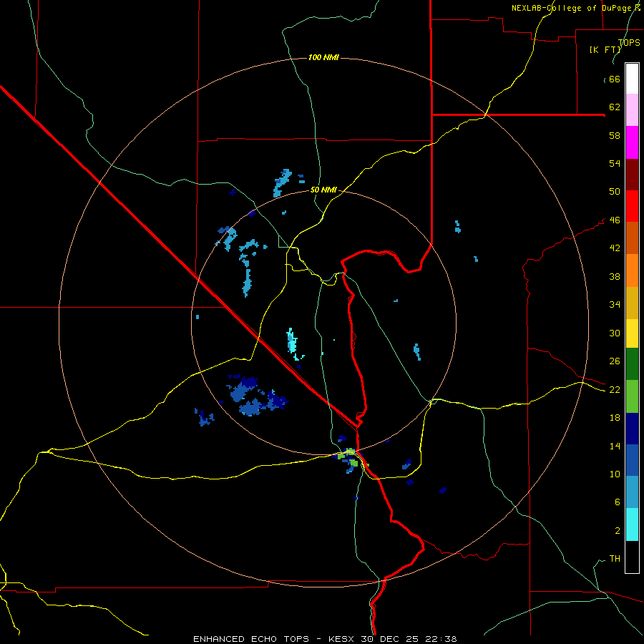This screenshot has width=644, height=644.
Task: Click the magenta 58 kft legend swatch
Action: click(632, 142)
